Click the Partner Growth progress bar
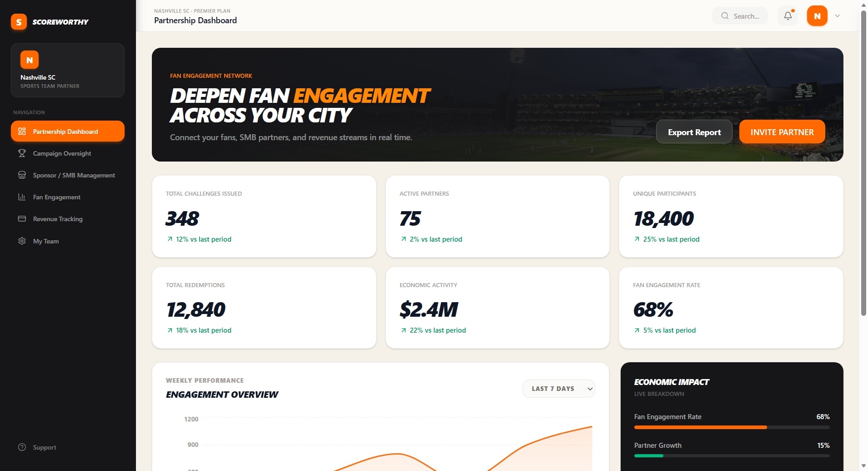Viewport: 868px width, 471px height. (732, 456)
